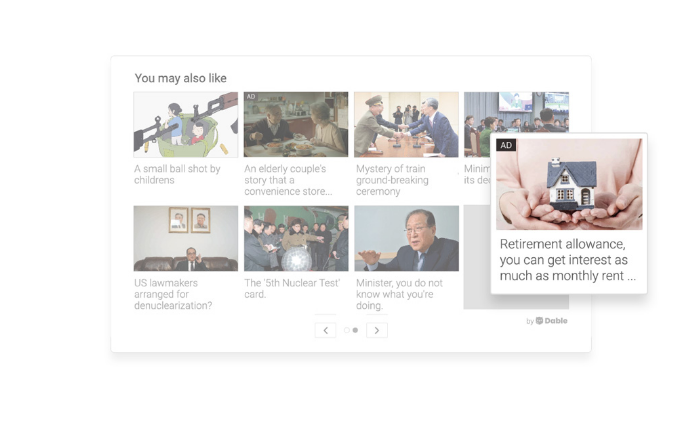The image size is (696, 429).
Task: Open the nuclear test group thumbnail
Action: coord(296,238)
